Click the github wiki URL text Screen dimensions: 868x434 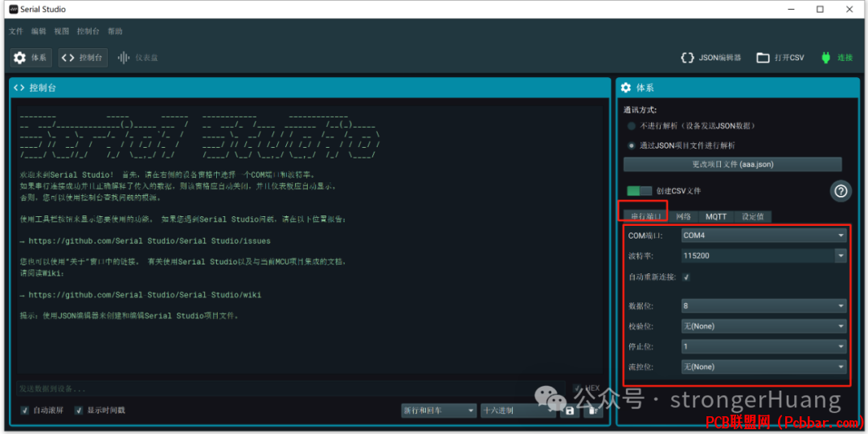145,295
